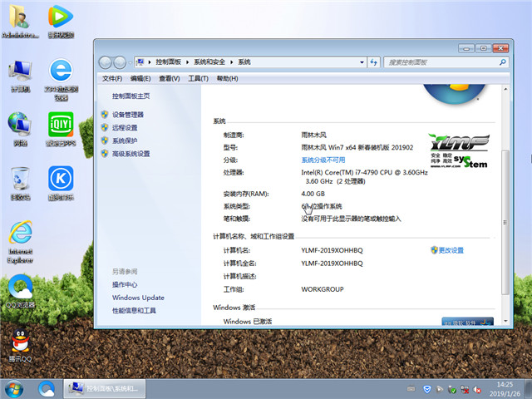The width and height of the screenshot is (532, 399).
Task: Click 系统分级不可用 link
Action: pyautogui.click(x=323, y=160)
